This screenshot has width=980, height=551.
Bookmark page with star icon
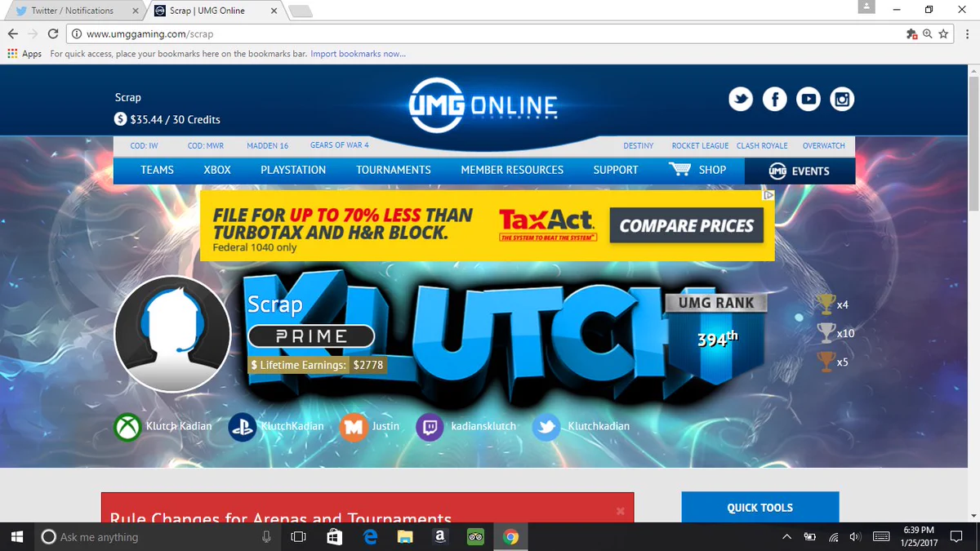point(943,33)
